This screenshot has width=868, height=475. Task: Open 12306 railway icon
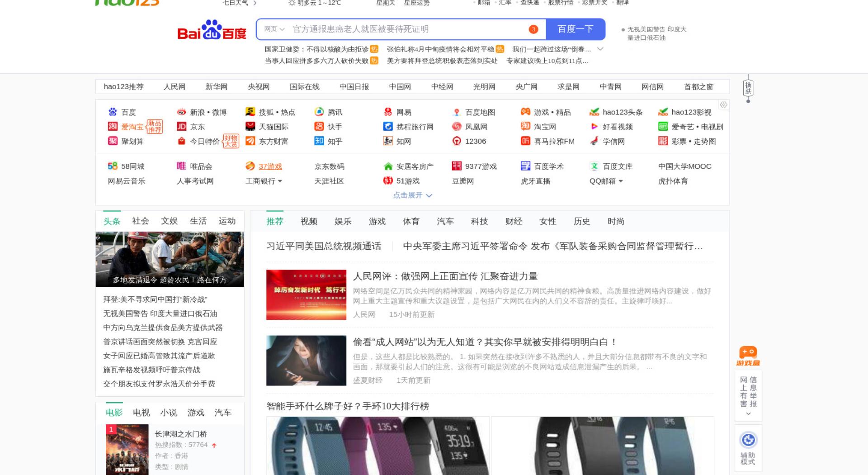tap(457, 141)
